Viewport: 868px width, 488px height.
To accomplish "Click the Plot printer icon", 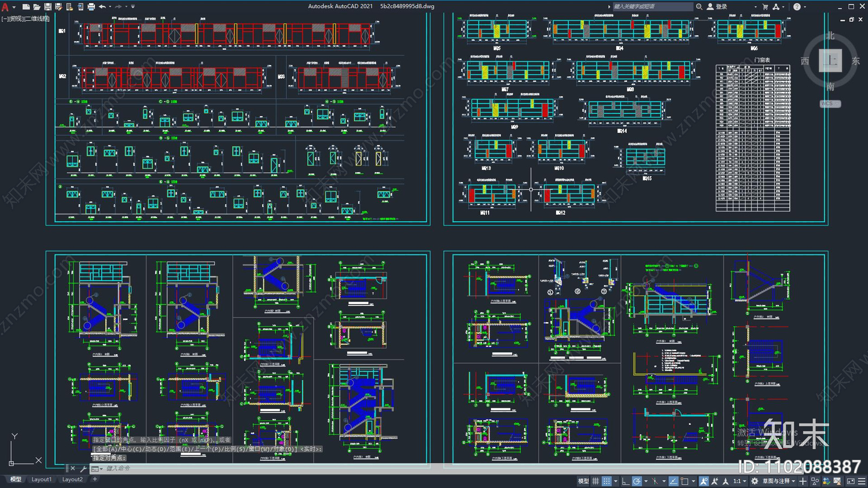I will click(91, 7).
